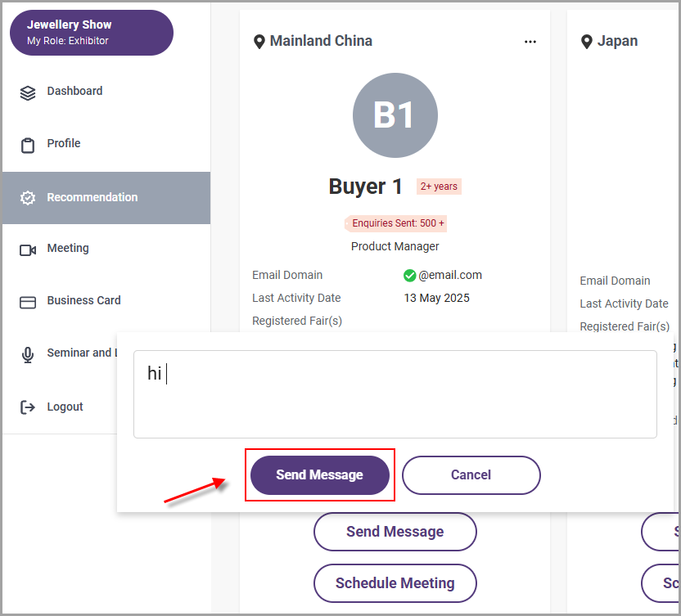Select the Seminar microphone icon
The image size is (681, 616).
click(x=28, y=355)
